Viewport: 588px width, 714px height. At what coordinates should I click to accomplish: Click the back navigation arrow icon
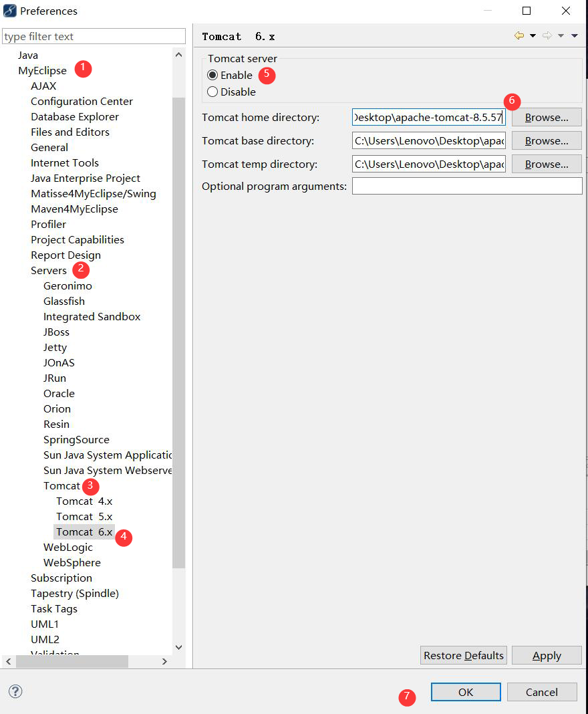(x=519, y=35)
